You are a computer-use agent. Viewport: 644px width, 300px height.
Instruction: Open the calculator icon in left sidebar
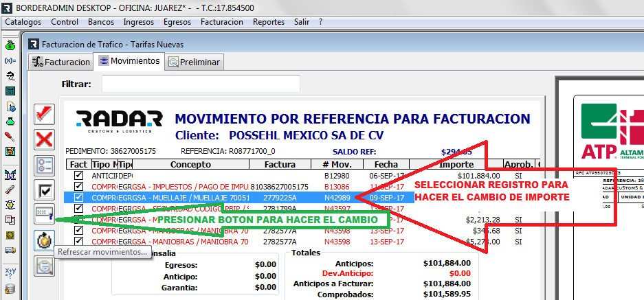(10, 91)
